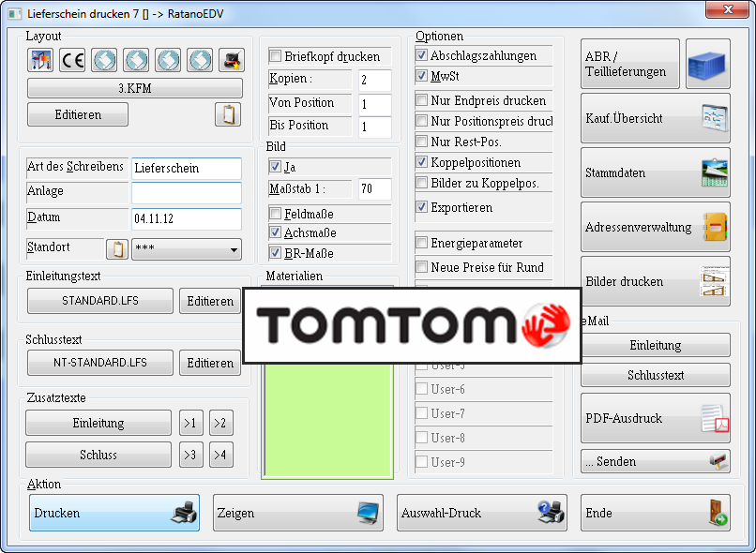Viewport: 756px width, 553px height.
Task: Click Zeigen to preview on screen
Action: (298, 513)
